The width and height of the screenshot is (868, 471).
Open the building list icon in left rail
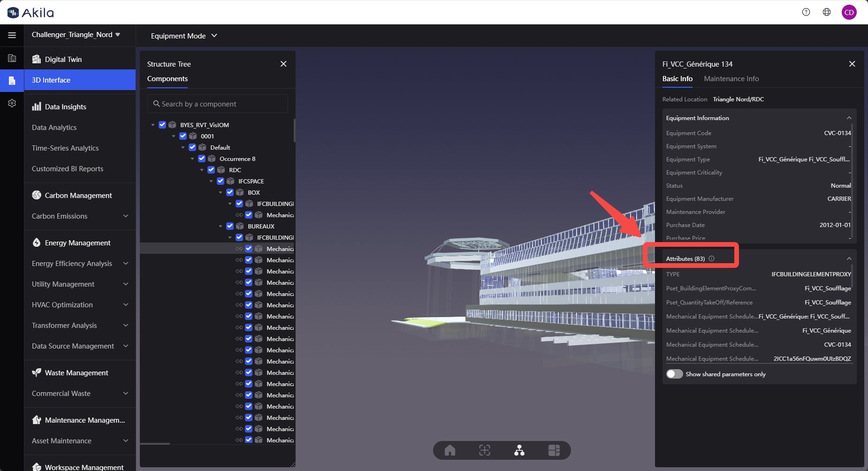click(x=12, y=58)
